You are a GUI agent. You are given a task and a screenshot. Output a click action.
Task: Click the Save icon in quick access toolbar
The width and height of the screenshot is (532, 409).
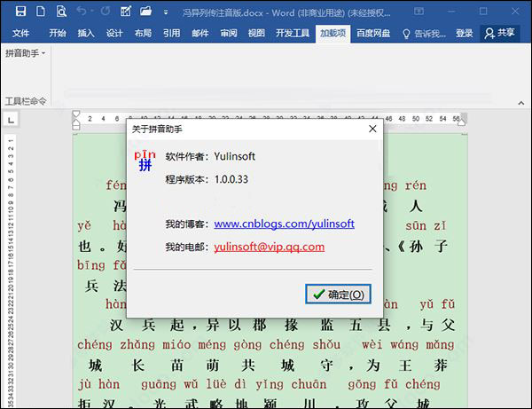[20, 12]
